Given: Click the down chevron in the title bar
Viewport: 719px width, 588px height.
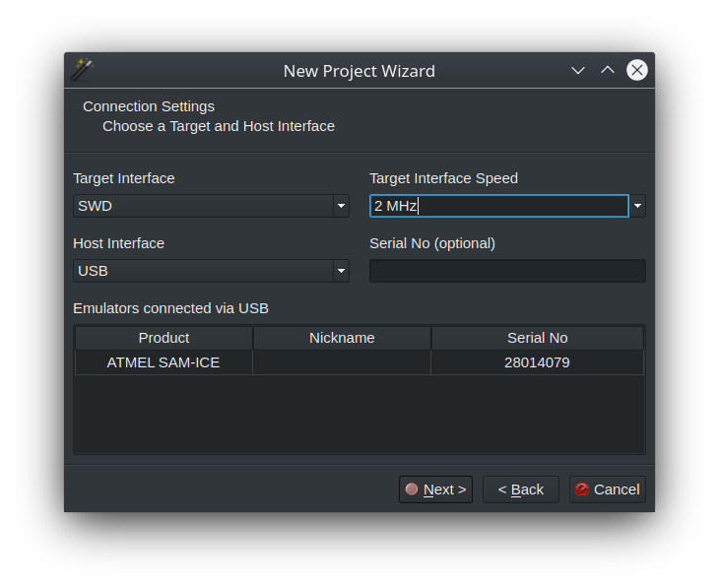Looking at the screenshot, I should click(578, 70).
